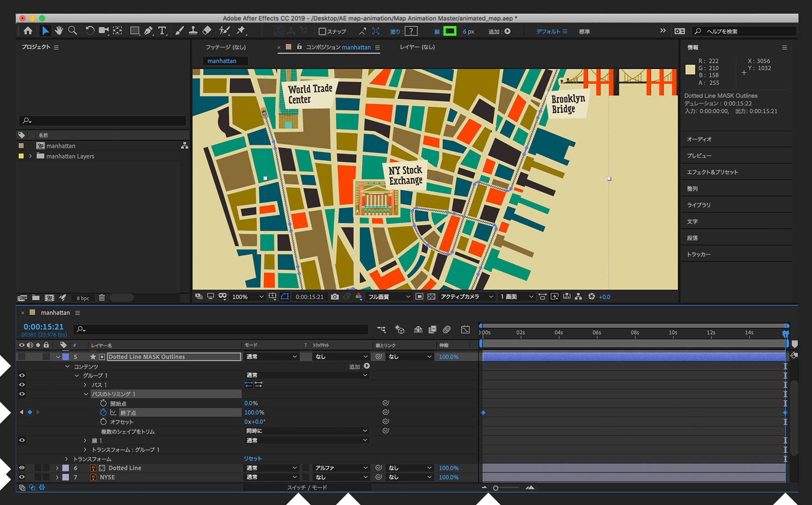Click the スイッチ / モード button
The width and height of the screenshot is (812, 505).
pyautogui.click(x=307, y=487)
